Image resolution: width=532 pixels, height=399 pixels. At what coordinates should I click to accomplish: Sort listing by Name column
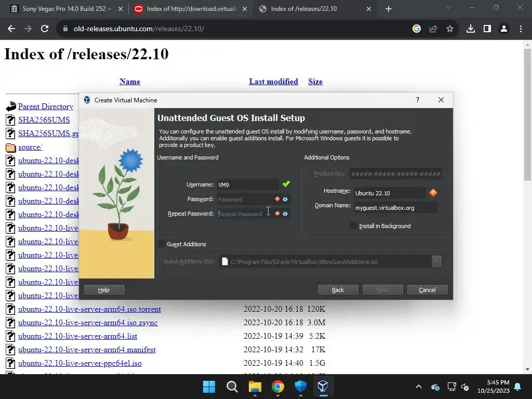tap(129, 82)
